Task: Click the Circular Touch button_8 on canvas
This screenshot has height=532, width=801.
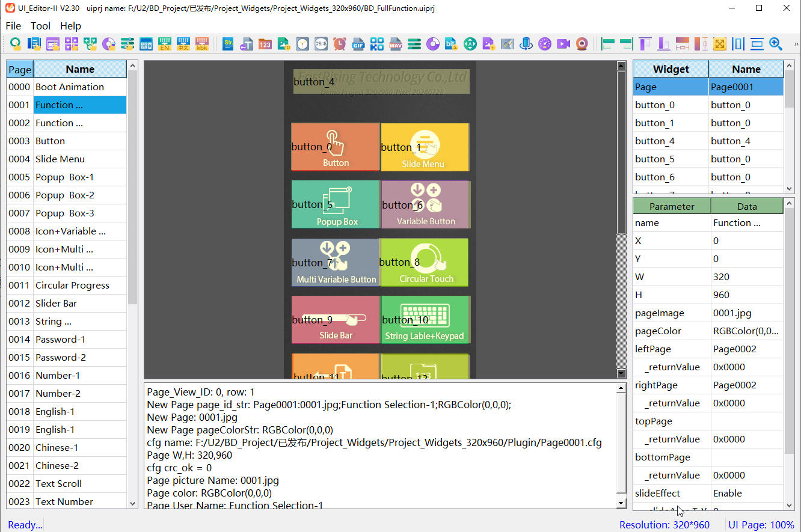Action: click(425, 262)
